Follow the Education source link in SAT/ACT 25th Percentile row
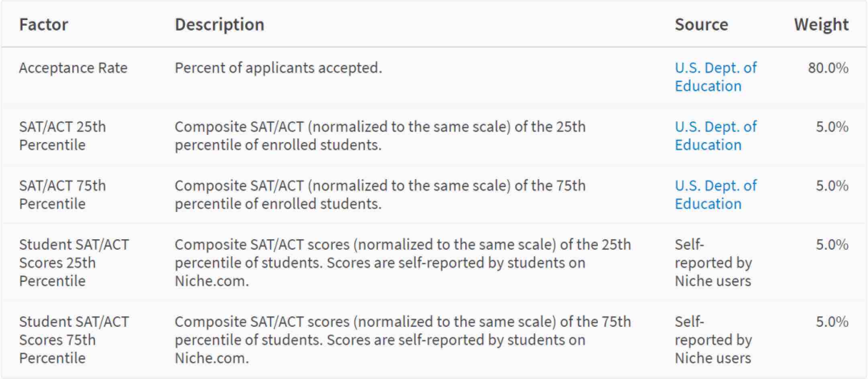868x379 pixels. point(715,136)
